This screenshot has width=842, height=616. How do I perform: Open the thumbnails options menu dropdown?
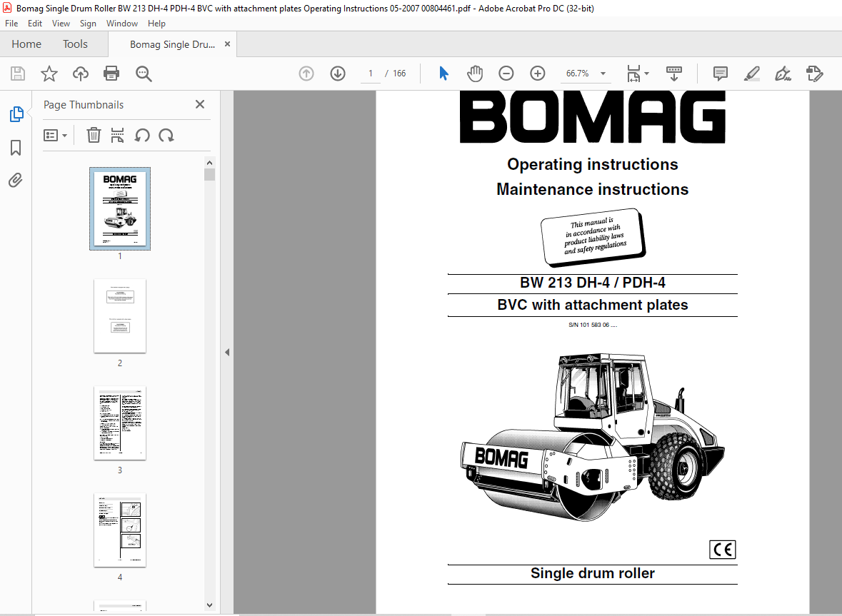[55, 135]
